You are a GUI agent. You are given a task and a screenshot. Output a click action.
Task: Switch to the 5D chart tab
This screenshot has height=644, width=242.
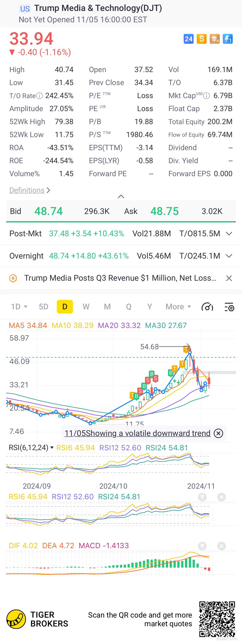pos(44,307)
